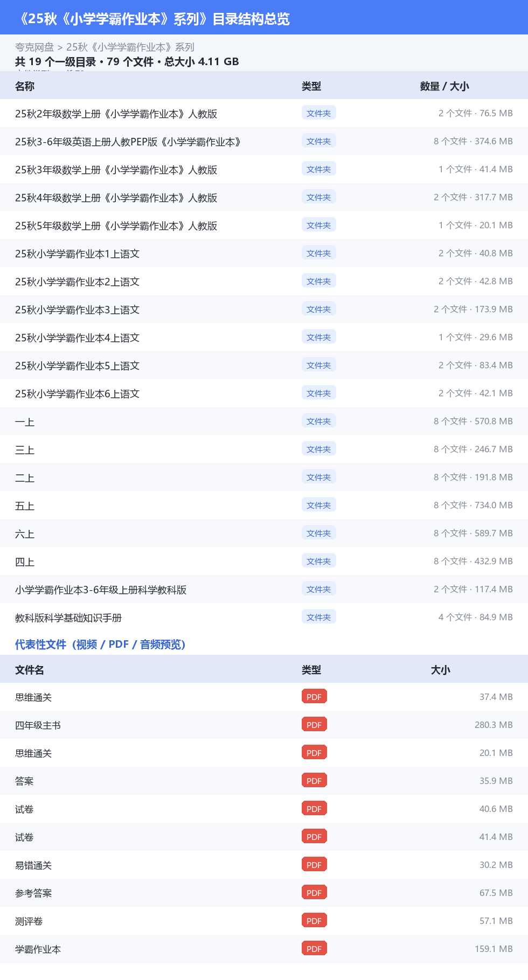The image size is (528, 980).
Task: Open the 五上 folder row
Action: point(264,506)
